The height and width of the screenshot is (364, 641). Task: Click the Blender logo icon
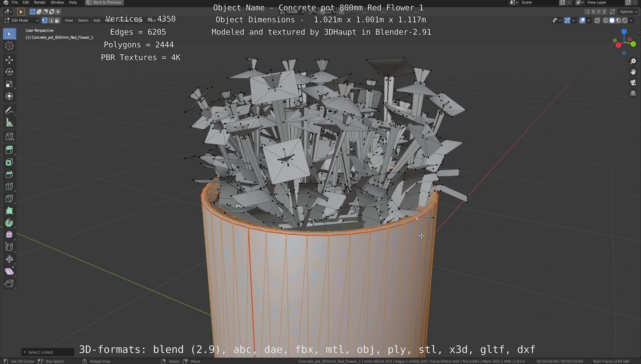6,2
